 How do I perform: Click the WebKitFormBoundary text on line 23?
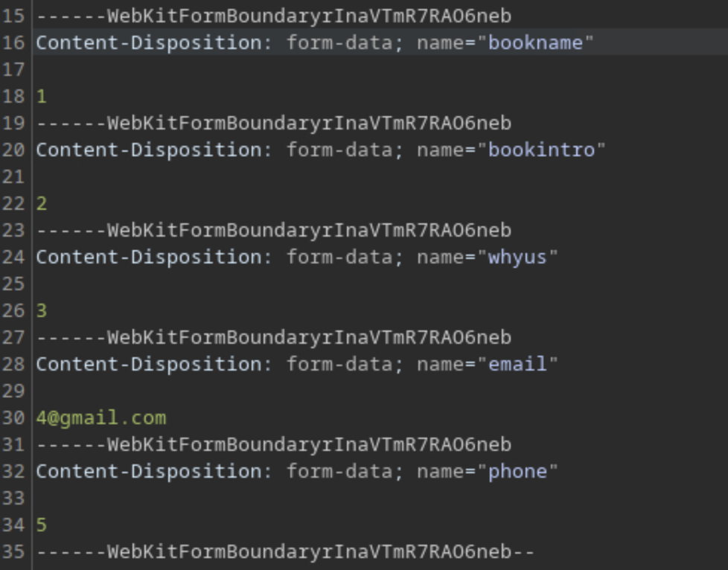click(274, 230)
